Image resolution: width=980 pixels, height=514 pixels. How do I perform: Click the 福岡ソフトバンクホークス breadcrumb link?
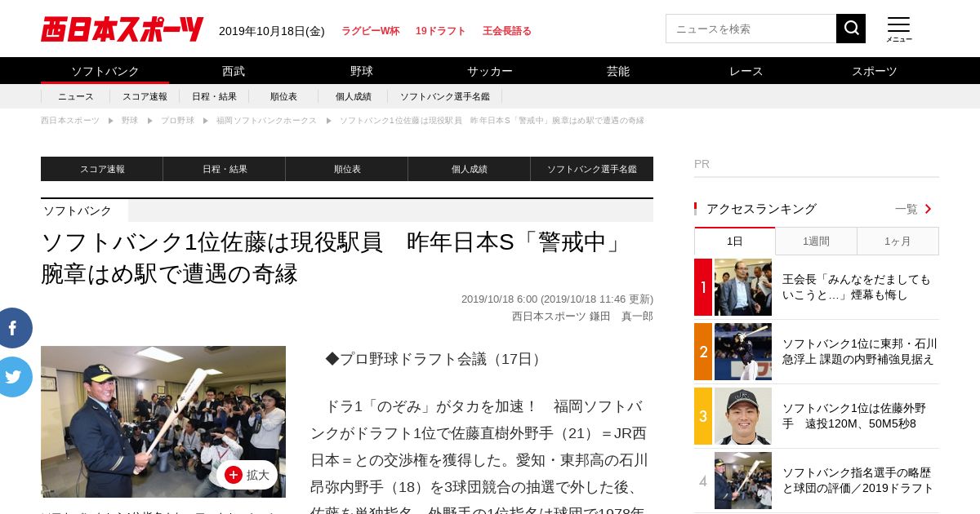click(x=266, y=121)
